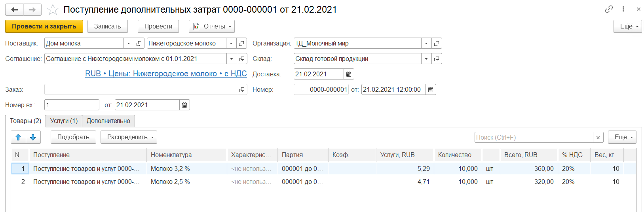Click into the Поиск (Ctrl+F) search field

tap(534, 137)
